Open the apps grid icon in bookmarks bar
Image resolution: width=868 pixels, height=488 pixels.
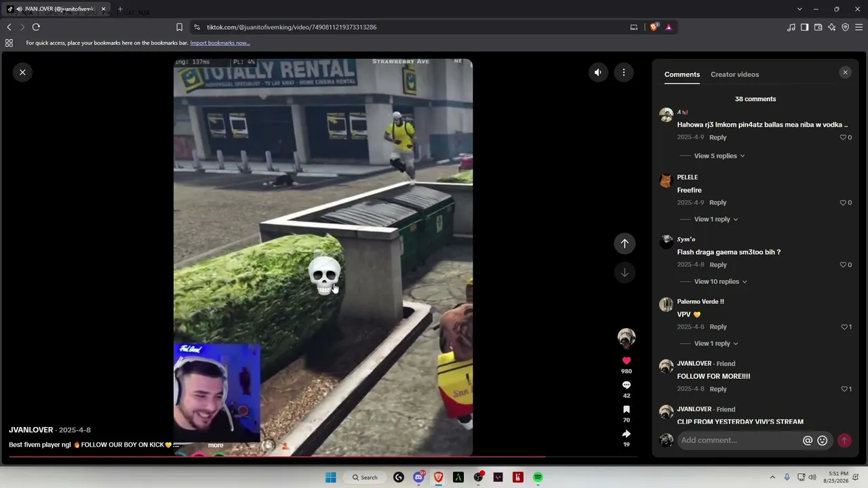click(x=9, y=43)
